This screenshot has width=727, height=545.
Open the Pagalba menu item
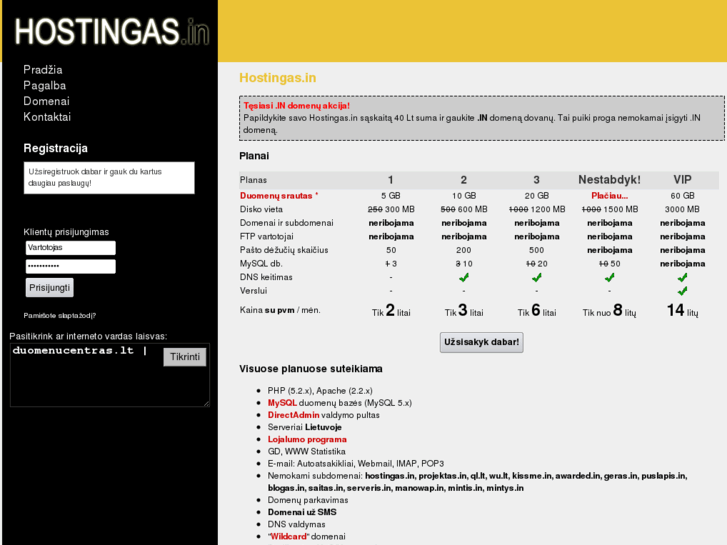(x=45, y=85)
